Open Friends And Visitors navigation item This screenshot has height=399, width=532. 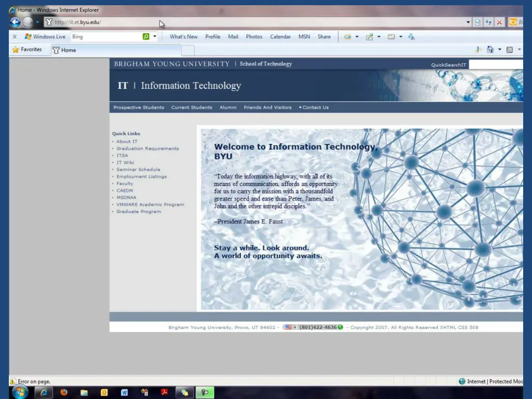coord(268,107)
